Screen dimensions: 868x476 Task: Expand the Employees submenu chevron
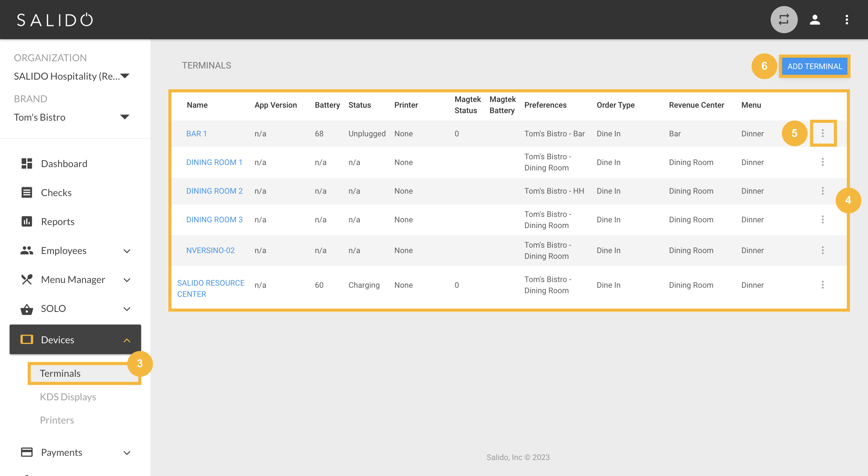click(x=127, y=251)
